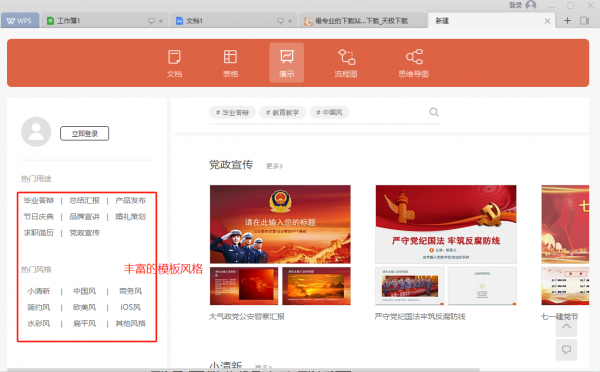The image size is (600, 372).
Task: Select the 新建 tab
Action: (492, 21)
